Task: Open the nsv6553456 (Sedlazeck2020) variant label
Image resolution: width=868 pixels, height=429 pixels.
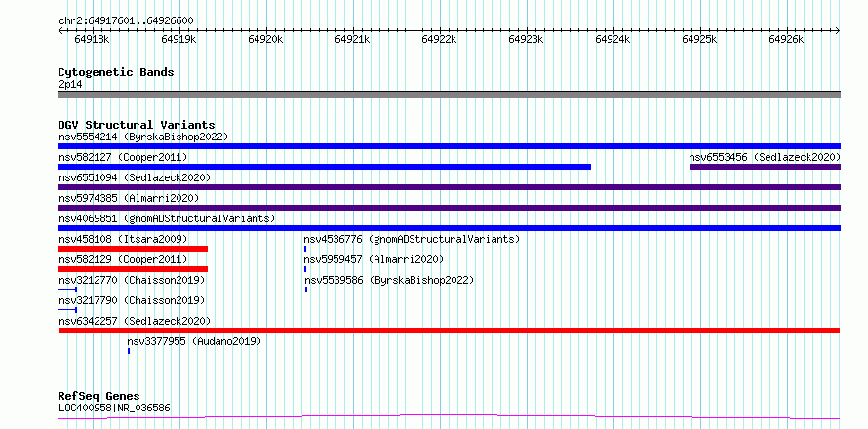Action: [x=765, y=157]
